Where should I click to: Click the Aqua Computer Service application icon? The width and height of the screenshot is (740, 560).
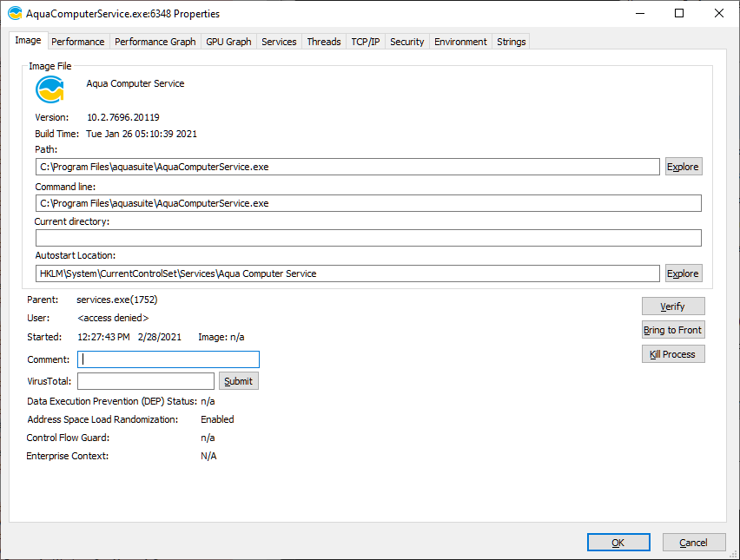(x=50, y=89)
